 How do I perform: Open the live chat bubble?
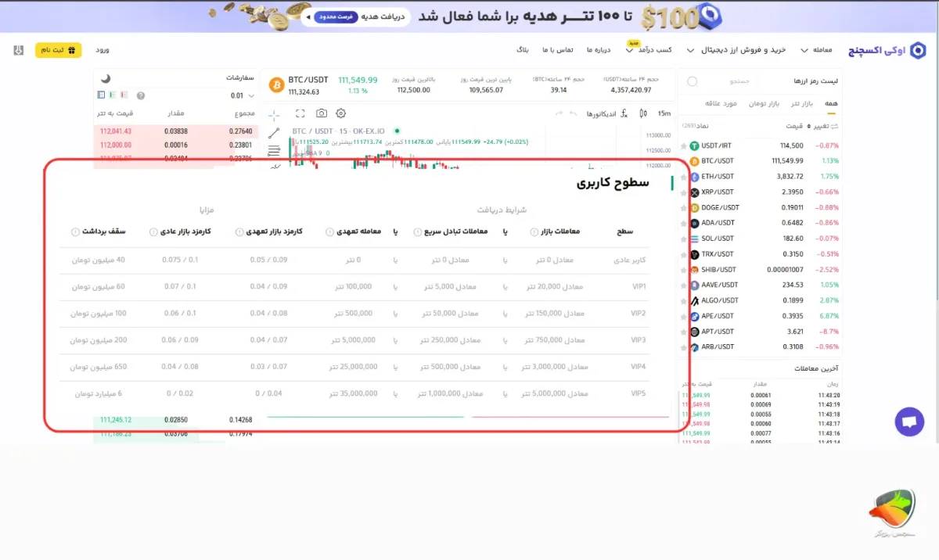pyautogui.click(x=909, y=422)
